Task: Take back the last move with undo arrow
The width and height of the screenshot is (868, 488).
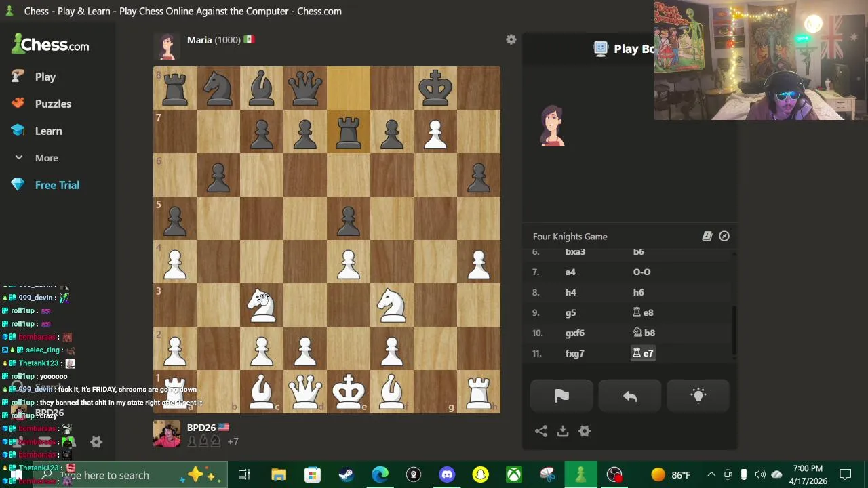Action: pyautogui.click(x=630, y=396)
